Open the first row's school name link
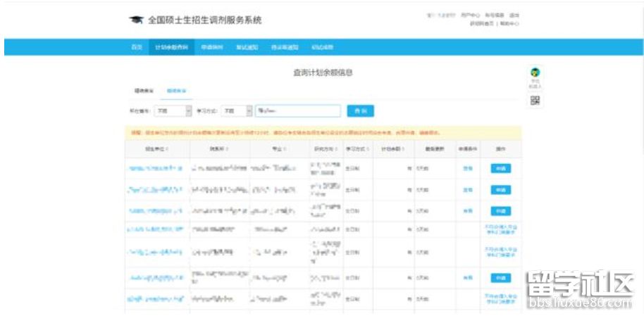Image resolution: width=644 pixels, height=318 pixels. pyautogui.click(x=156, y=168)
